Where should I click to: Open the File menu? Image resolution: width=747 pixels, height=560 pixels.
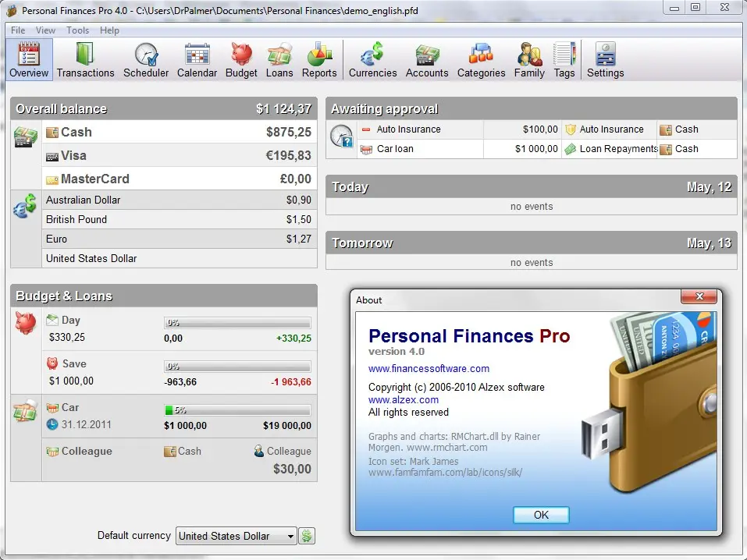18,30
